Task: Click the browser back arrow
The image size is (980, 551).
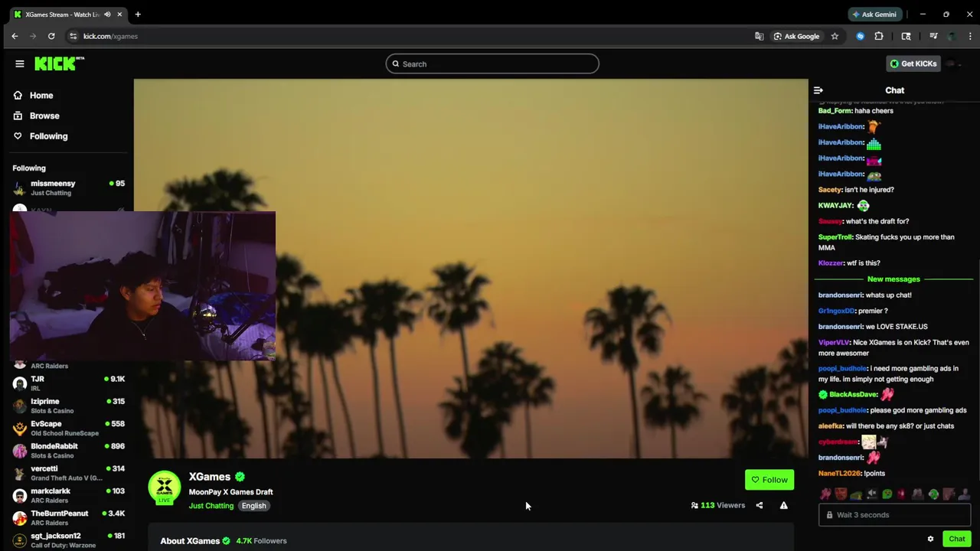Action: [15, 36]
